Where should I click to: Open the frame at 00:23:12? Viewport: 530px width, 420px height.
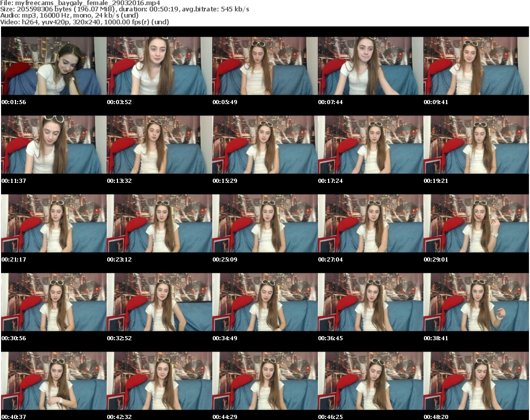159,224
